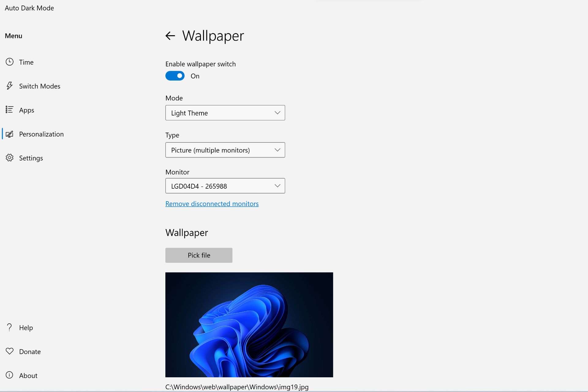The image size is (588, 392).
Task: Turn off the Enable wallpaper switch
Action: 175,76
